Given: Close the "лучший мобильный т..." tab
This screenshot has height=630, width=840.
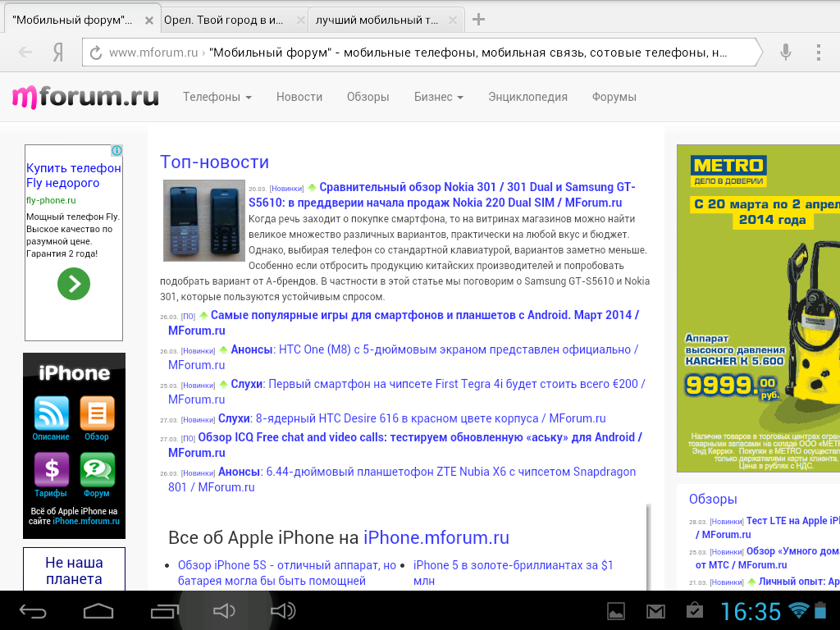Looking at the screenshot, I should tap(453, 21).
